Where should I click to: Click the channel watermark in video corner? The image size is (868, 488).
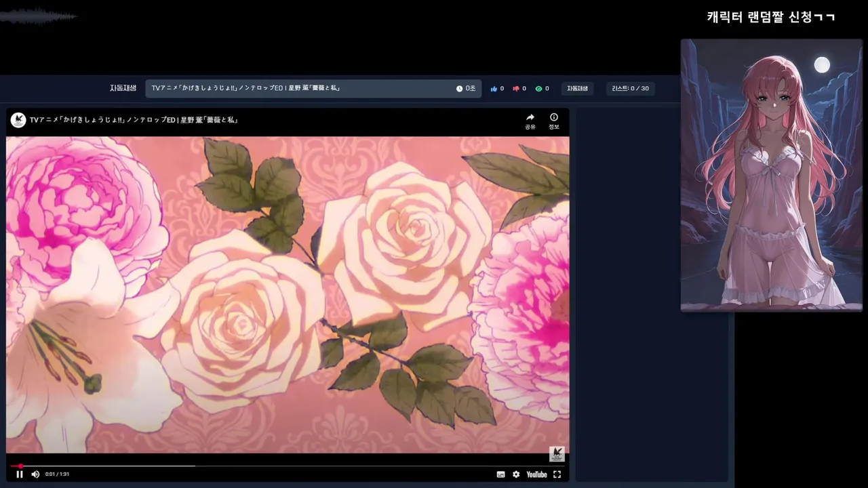coord(557,453)
